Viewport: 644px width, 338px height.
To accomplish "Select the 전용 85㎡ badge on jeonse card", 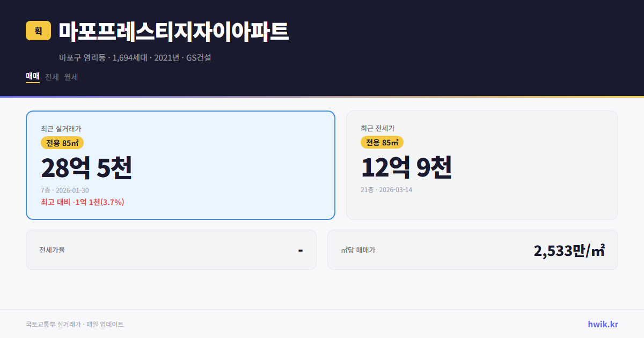I will (382, 143).
